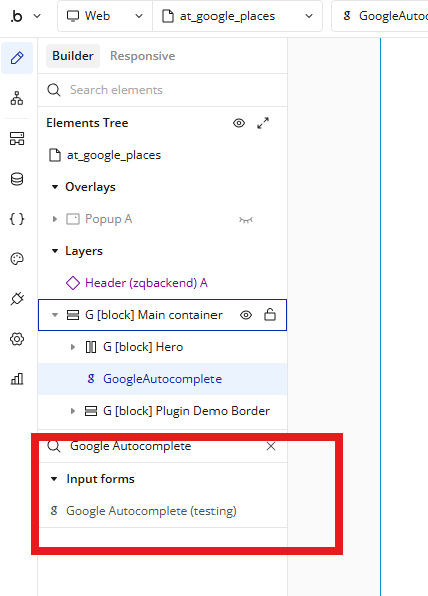Open the Workflow tab icon in sidebar
Screen dimensions: 428x596
click(x=17, y=98)
